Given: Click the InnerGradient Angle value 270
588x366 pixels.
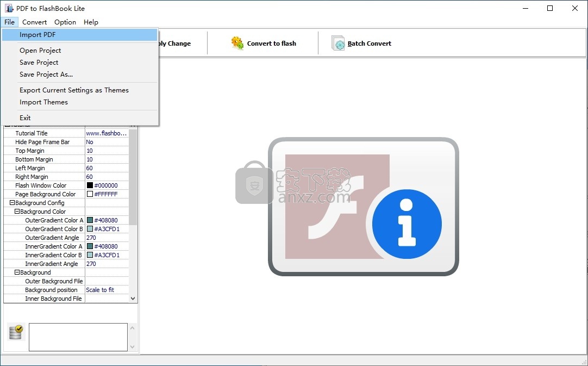Looking at the screenshot, I should [91, 264].
